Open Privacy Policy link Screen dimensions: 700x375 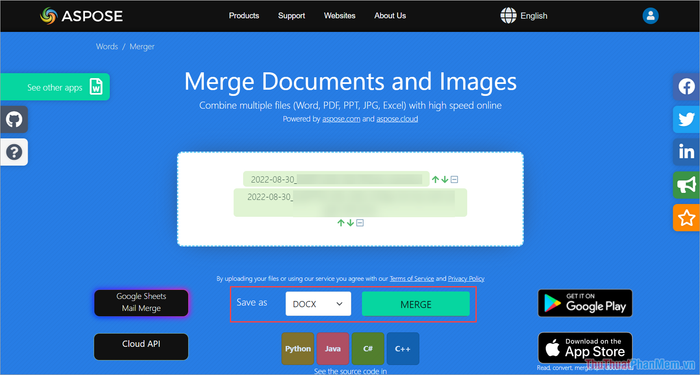tap(466, 279)
